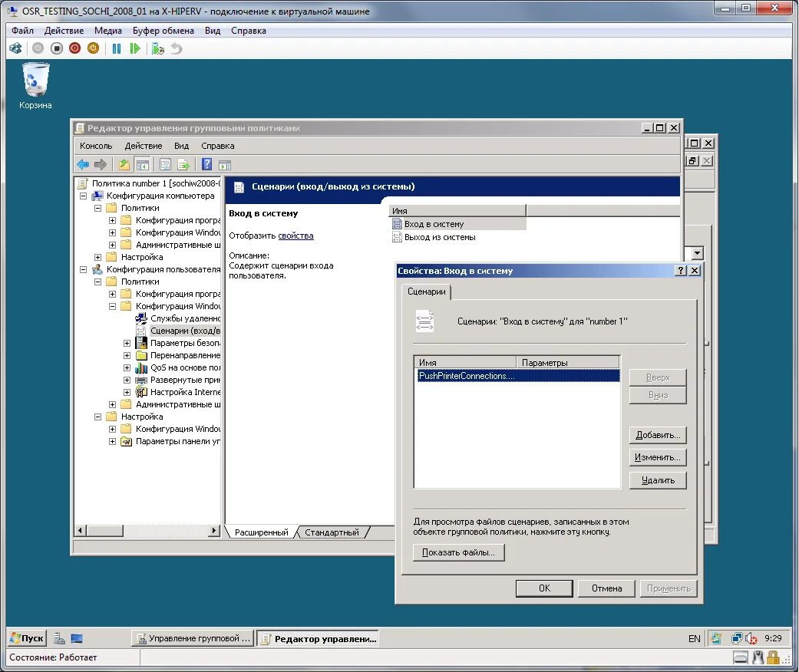
Task: Open Буфер обмена menu
Action: click(163, 31)
